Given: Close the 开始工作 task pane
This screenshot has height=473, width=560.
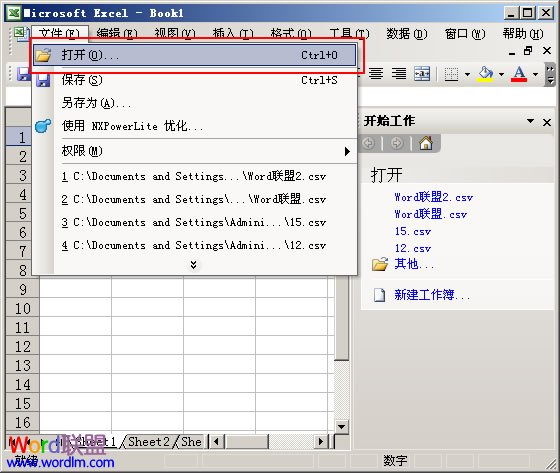Looking at the screenshot, I should pos(547,122).
